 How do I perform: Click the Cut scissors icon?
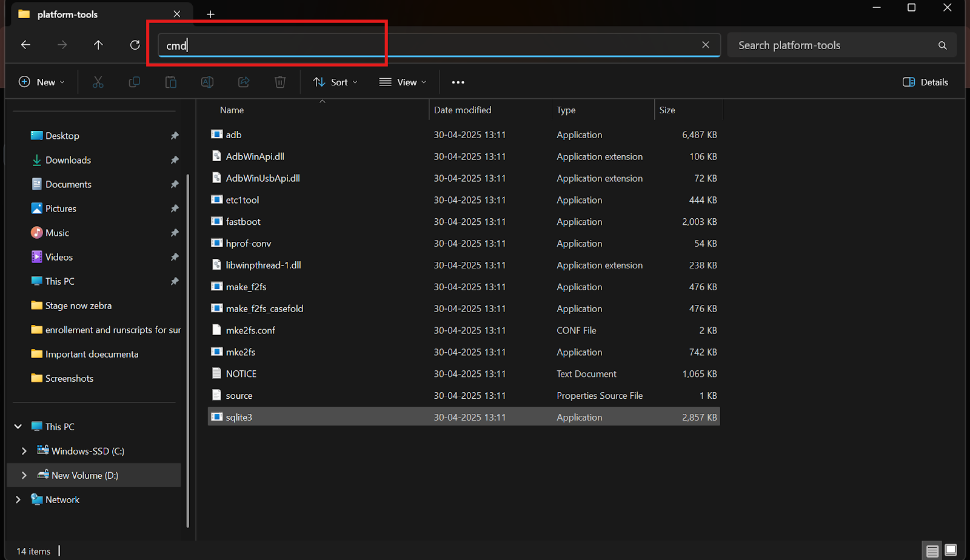[98, 82]
